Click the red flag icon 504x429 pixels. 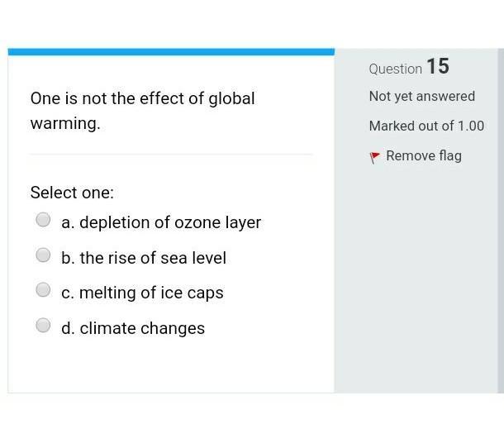pos(375,156)
